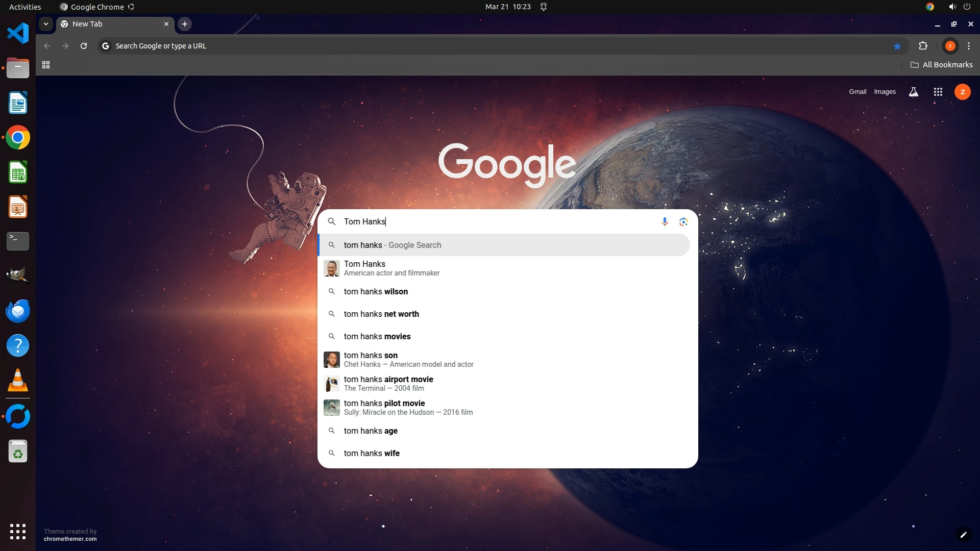Click the Customize Chrome pencil icon
This screenshot has height=551, width=980.
click(x=963, y=535)
